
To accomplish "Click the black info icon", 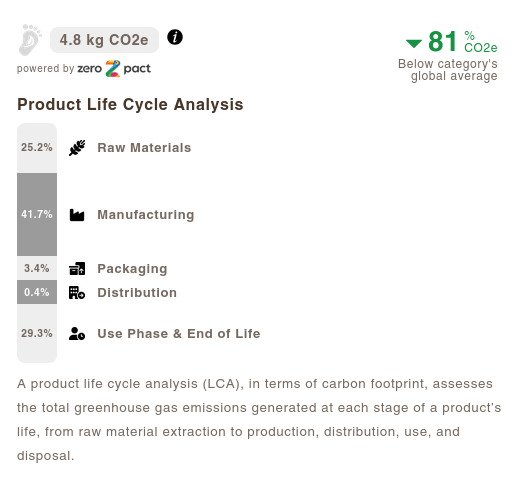I will [x=175, y=37].
